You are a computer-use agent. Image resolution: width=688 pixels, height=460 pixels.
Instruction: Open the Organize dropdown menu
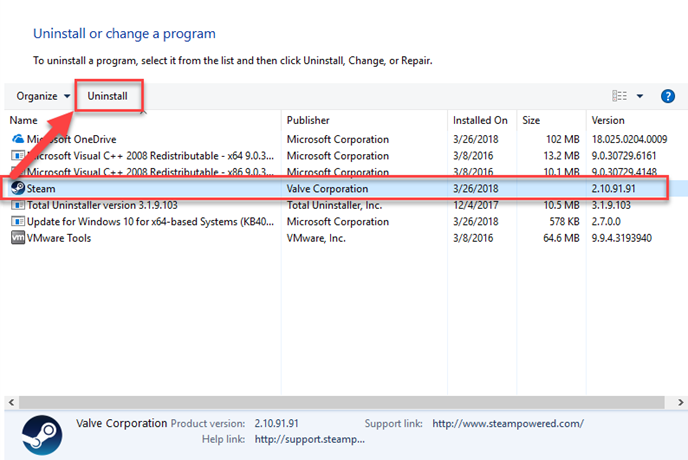(x=43, y=96)
